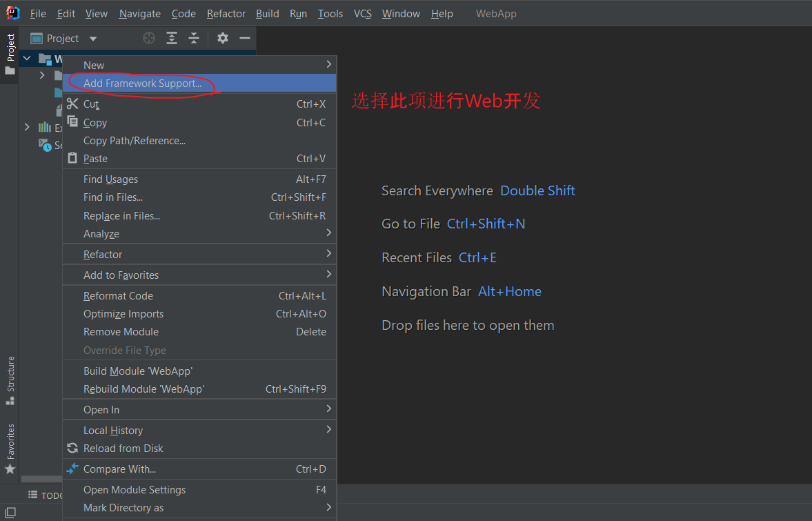Open the New submenu arrow
This screenshot has width=812, height=521.
point(329,64)
